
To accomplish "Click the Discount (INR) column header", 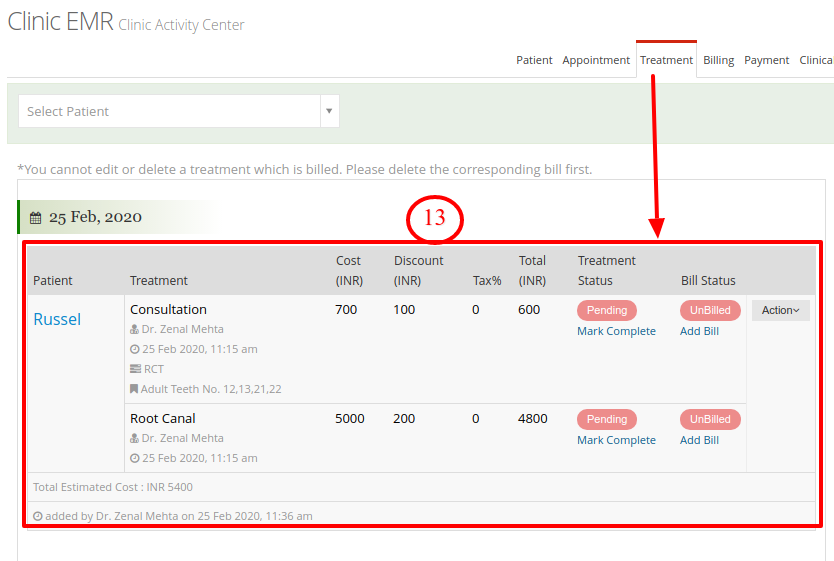I will point(418,271).
